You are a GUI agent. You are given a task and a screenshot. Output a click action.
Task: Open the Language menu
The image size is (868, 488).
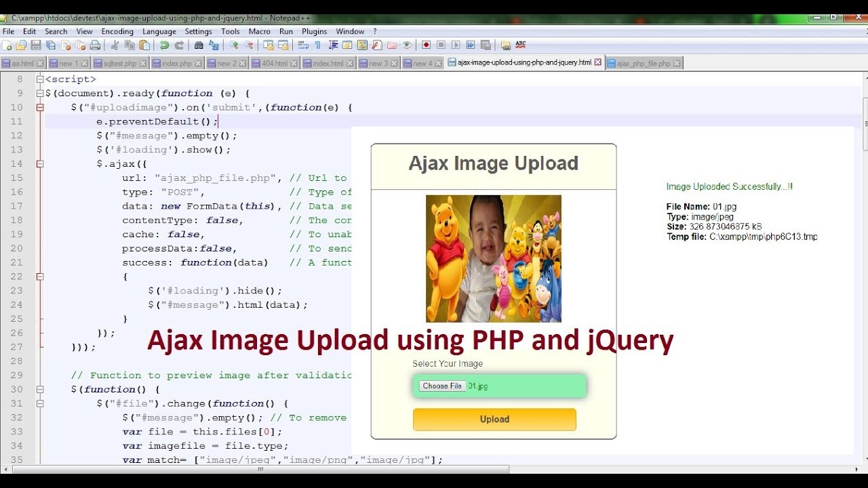tap(159, 31)
